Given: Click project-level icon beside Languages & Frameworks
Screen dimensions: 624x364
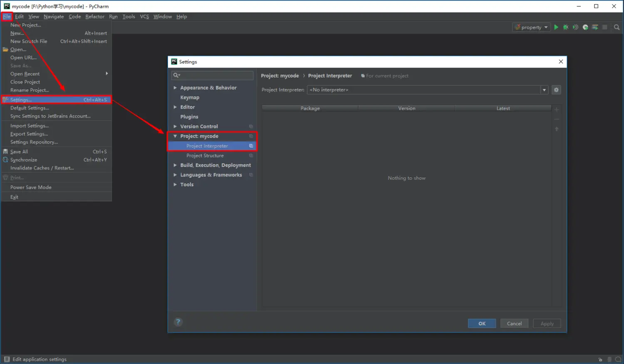Looking at the screenshot, I should (251, 175).
